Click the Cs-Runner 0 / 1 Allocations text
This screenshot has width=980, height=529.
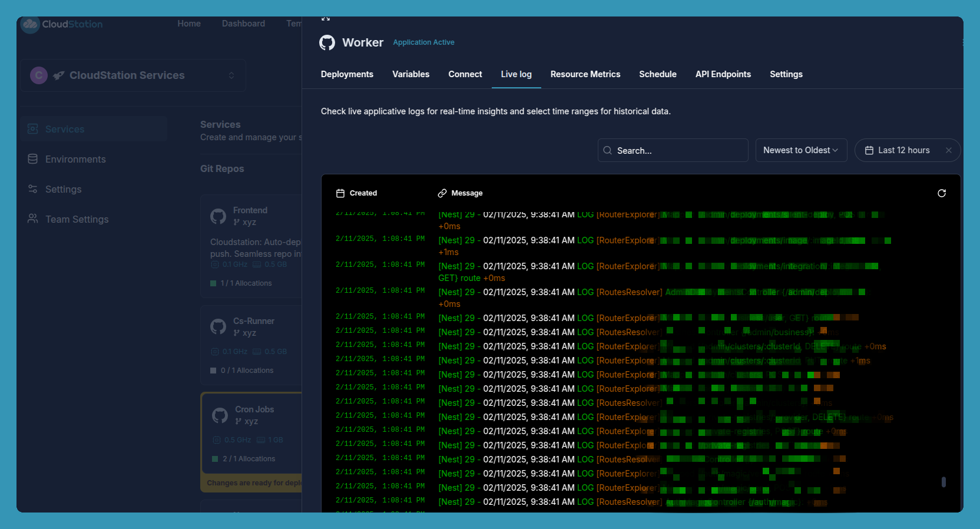click(247, 371)
